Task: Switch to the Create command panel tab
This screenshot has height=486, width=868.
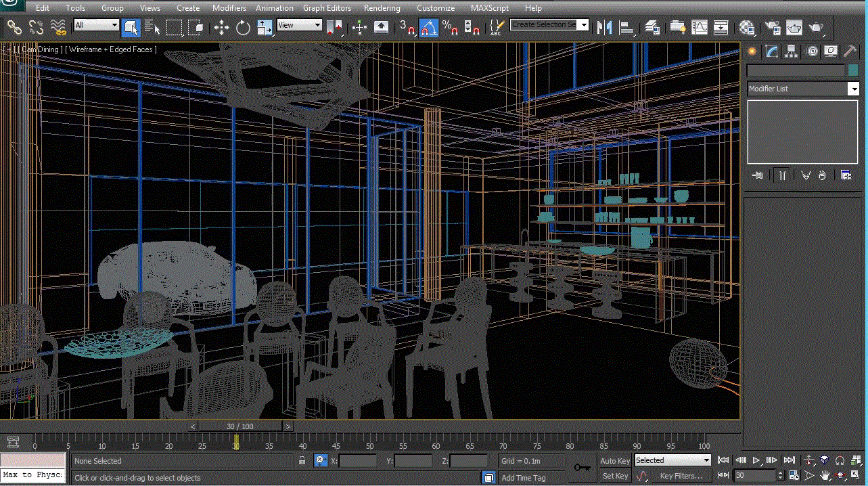Action: pyautogui.click(x=752, y=51)
